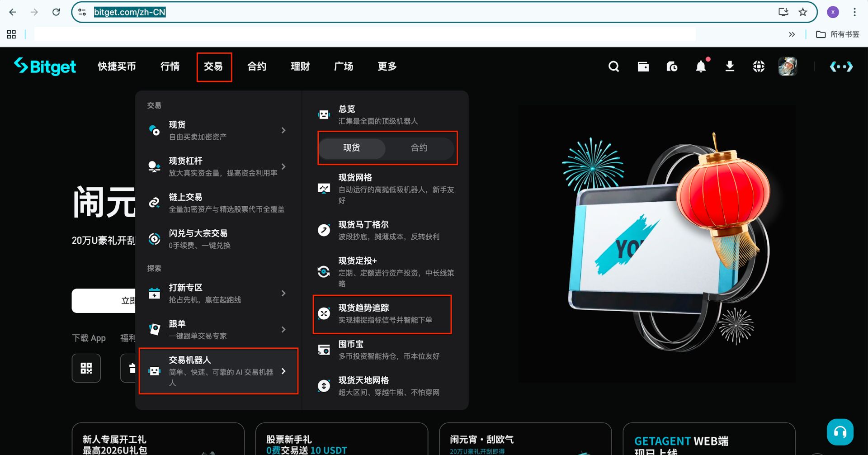This screenshot has width=868, height=455.
Task: Click the download app arrow icon
Action: point(730,66)
